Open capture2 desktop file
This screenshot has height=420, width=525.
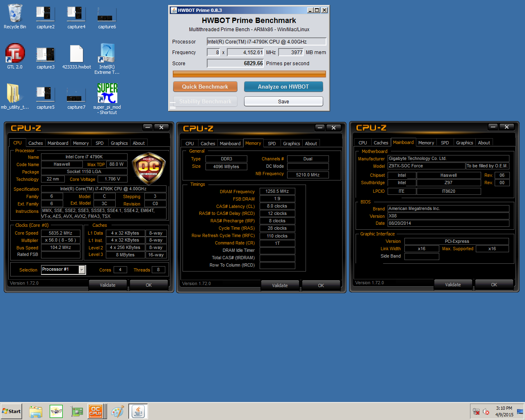46,16
